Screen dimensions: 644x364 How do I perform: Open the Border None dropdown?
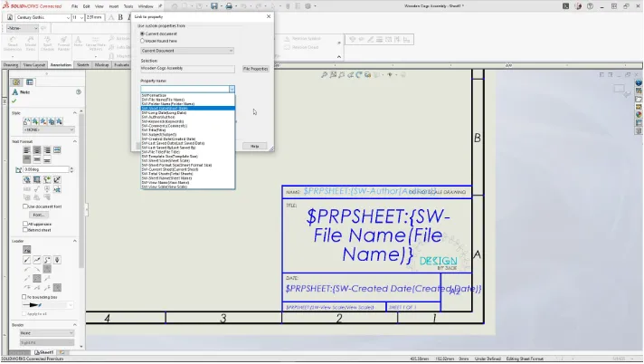(47, 332)
